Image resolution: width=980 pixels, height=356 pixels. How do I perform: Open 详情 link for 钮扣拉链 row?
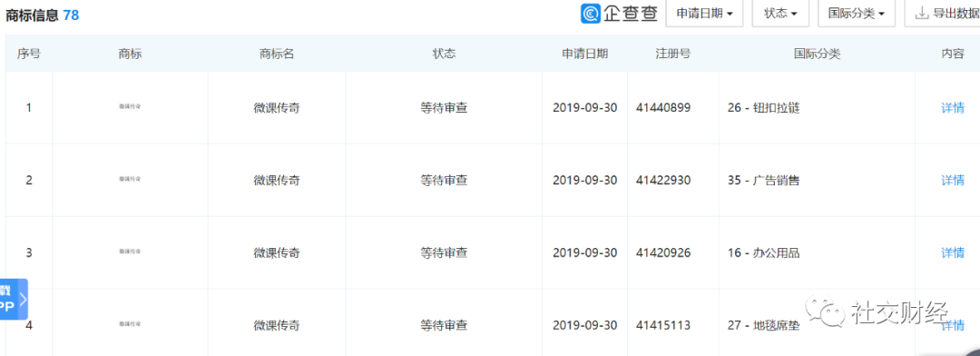(953, 107)
